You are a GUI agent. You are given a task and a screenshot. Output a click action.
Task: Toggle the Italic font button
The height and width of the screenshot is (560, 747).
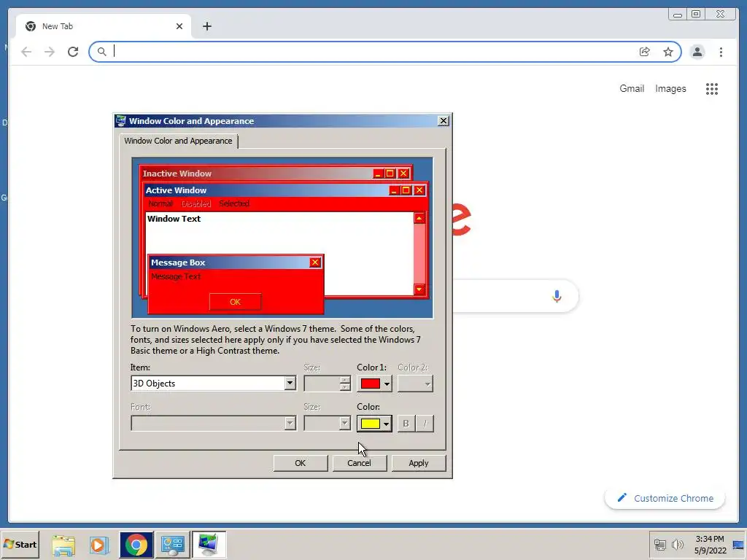[425, 424]
